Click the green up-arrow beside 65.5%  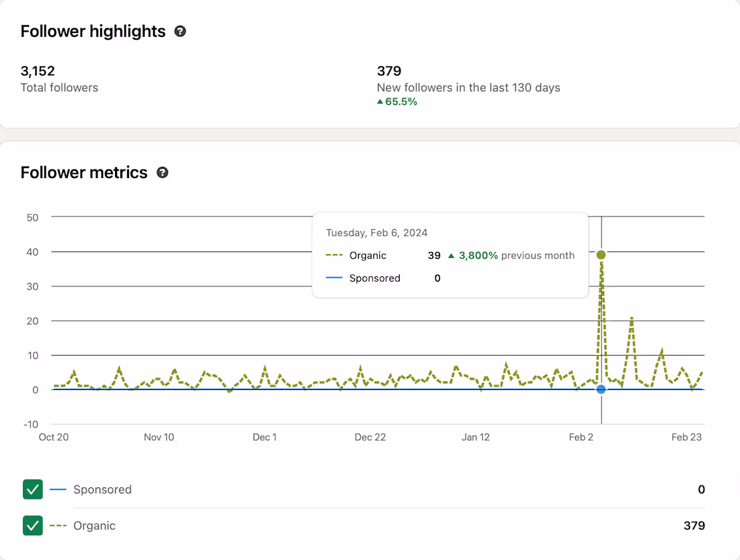pos(380,102)
